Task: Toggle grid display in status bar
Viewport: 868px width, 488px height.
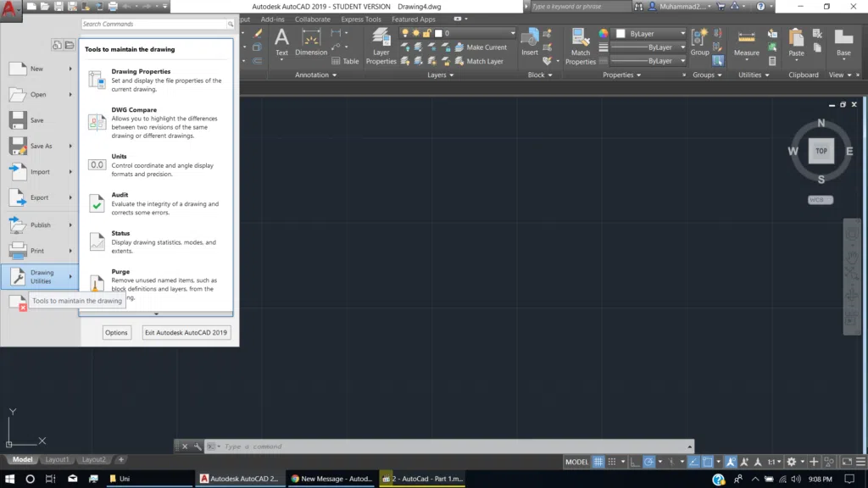Action: pyautogui.click(x=598, y=461)
